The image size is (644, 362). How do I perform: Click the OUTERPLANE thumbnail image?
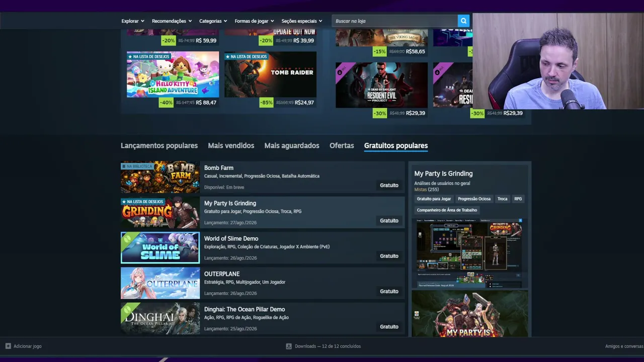point(160,283)
